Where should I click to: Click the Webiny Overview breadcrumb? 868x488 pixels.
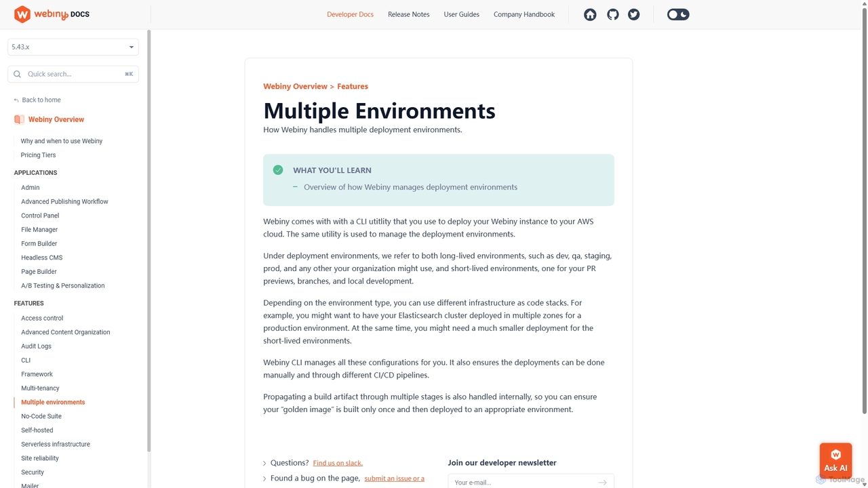(x=295, y=86)
